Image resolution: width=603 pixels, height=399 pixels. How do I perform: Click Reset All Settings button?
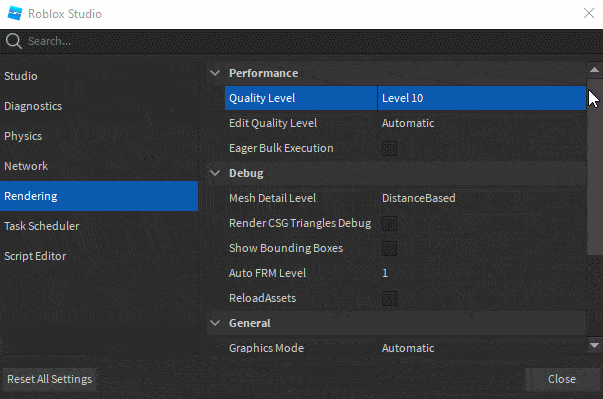coord(50,379)
